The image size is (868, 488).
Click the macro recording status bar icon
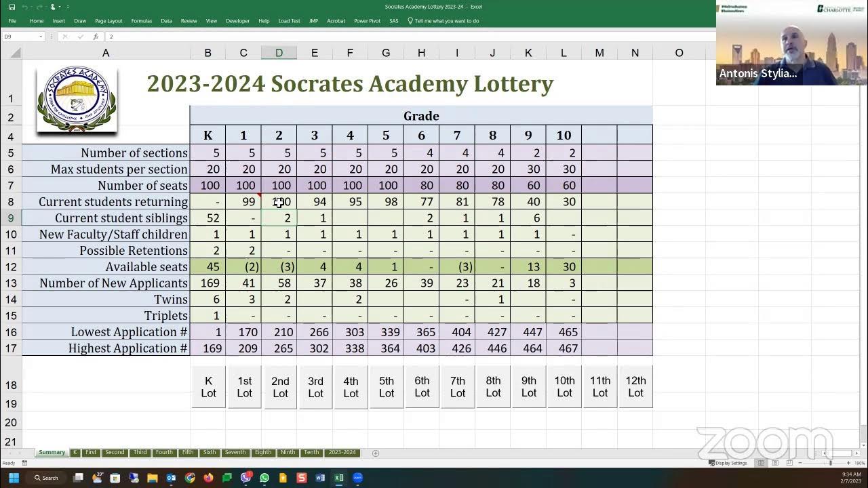tap(25, 463)
